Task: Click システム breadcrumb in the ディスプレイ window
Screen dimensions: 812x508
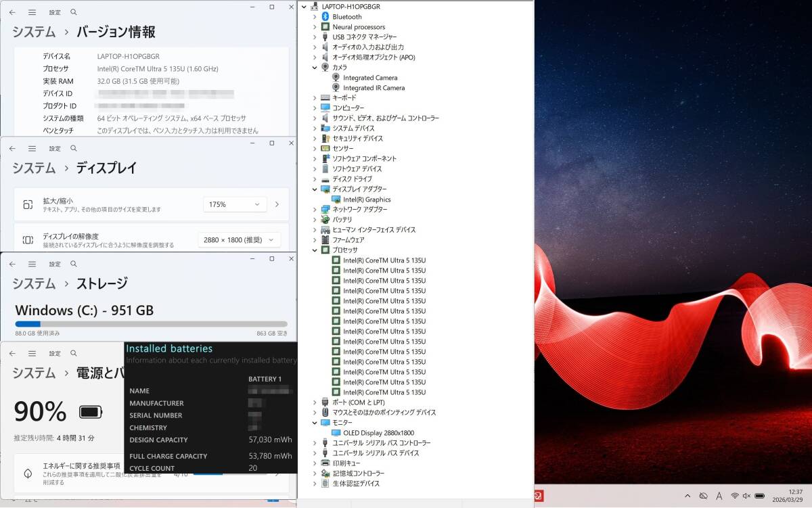Action: 34,168
